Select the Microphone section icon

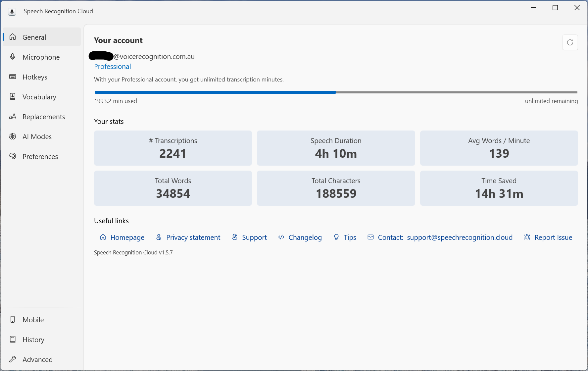tap(13, 57)
